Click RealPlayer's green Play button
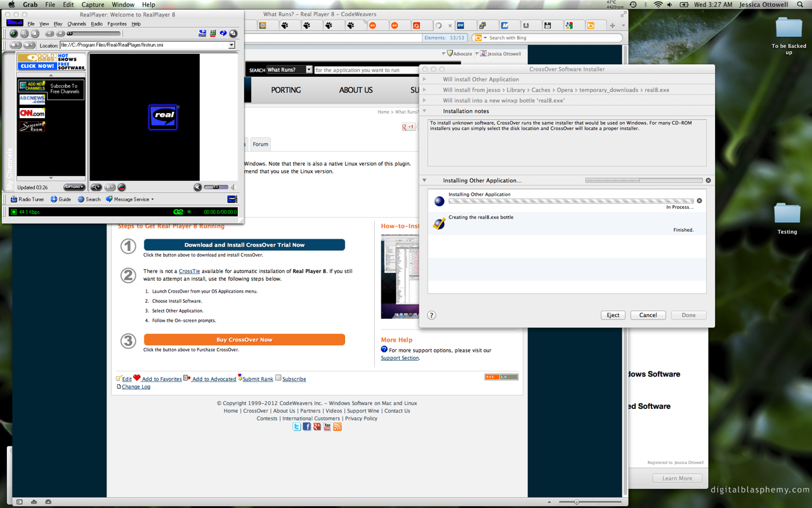The width and height of the screenshot is (812, 508). 13,34
